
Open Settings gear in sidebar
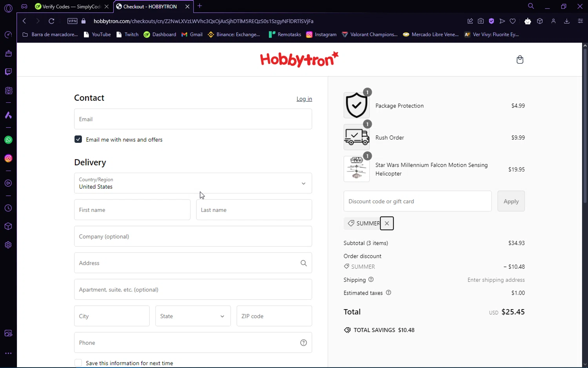click(x=8, y=245)
